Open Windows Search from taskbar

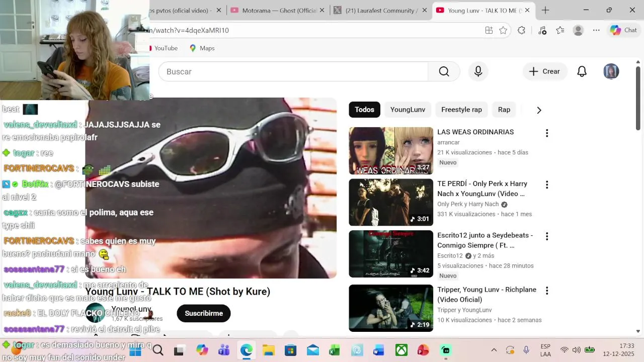158,350
